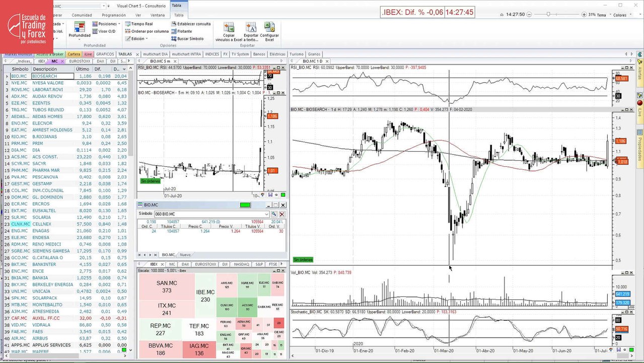
Task: Expand the quick access toolbar dropdown arrow
Action: 109,6
